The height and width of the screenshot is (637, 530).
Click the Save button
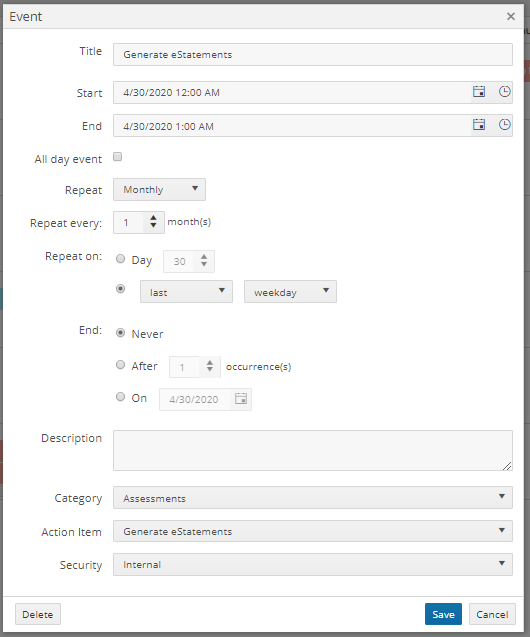coord(443,614)
